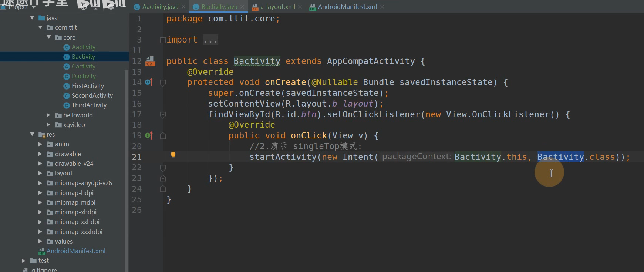Select SecondActivity in project tree
Viewport: 644px width, 272px height.
pyautogui.click(x=92, y=95)
